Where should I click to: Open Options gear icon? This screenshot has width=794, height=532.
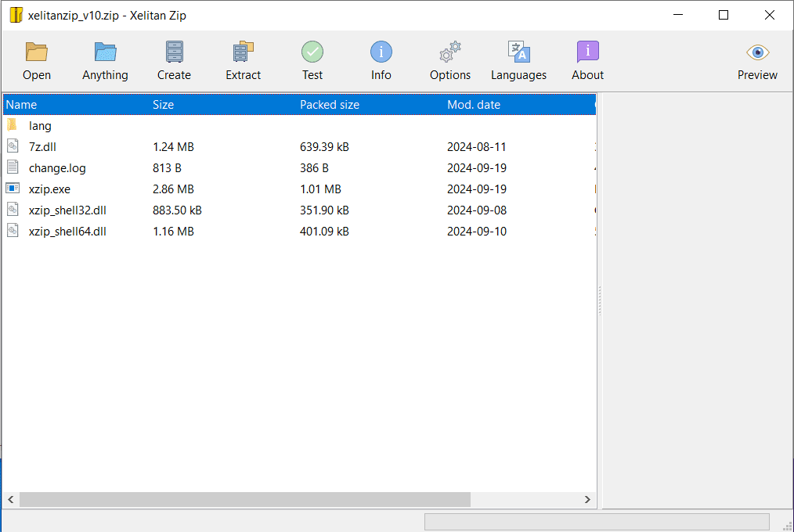click(x=450, y=52)
